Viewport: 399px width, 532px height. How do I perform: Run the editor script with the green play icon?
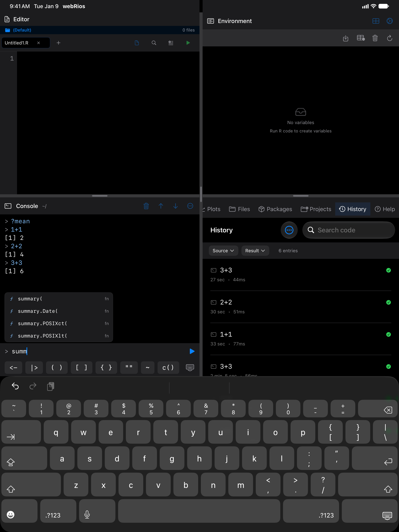click(188, 43)
